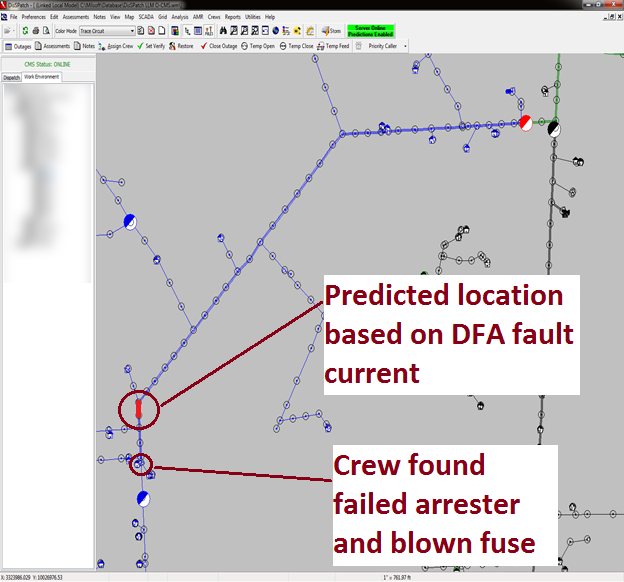The image size is (624, 582).
Task: Open the File menu
Action: (x=14, y=17)
